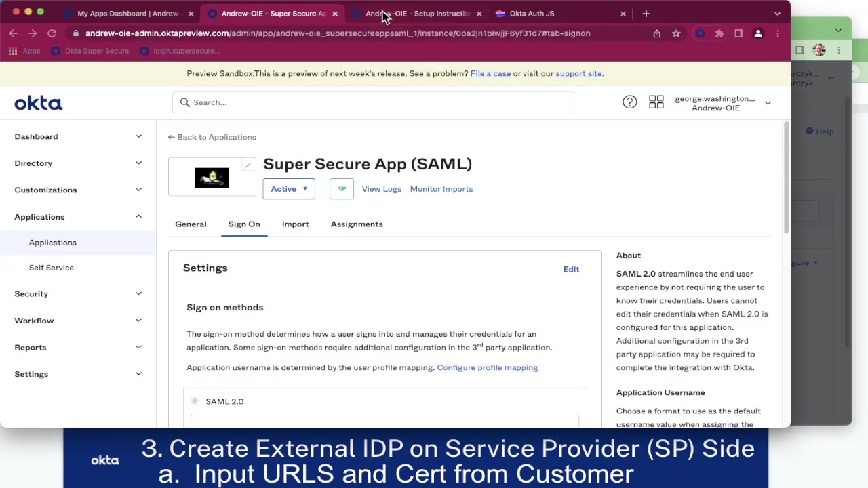868x488 pixels.
Task: Open Chrome three-dot menu
Action: (778, 33)
